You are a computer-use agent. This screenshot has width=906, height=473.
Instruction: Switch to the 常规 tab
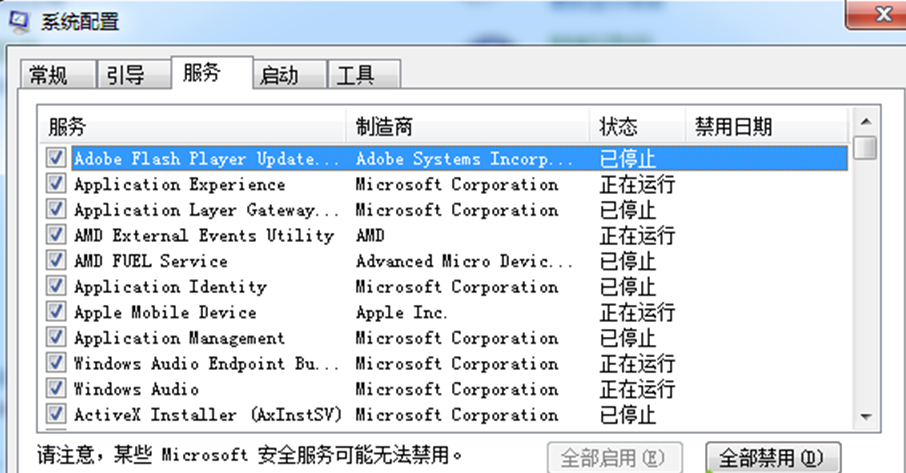[x=53, y=75]
